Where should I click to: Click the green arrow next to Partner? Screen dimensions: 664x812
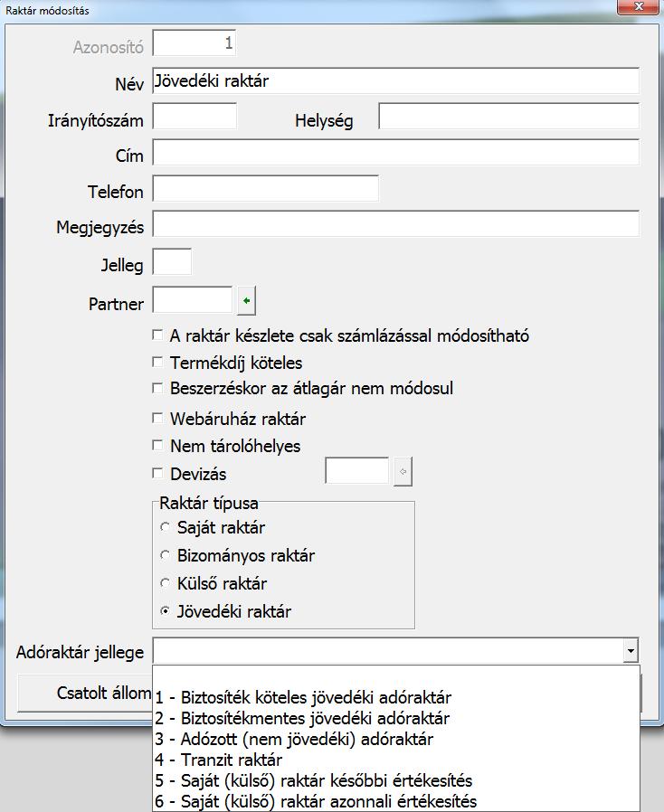pos(247,301)
